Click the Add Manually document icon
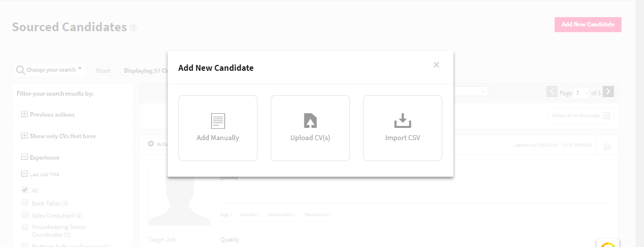Image resolution: width=644 pixels, height=247 pixels. [x=218, y=121]
